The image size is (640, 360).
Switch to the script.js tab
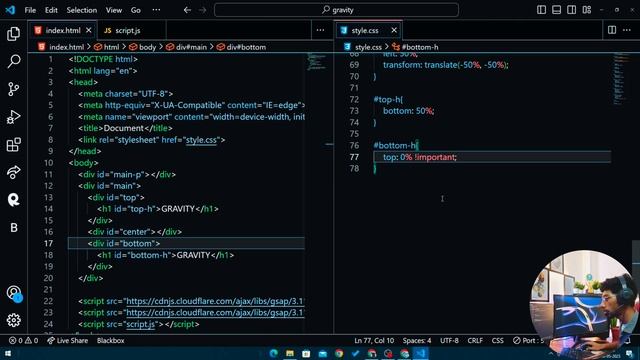tap(128, 31)
